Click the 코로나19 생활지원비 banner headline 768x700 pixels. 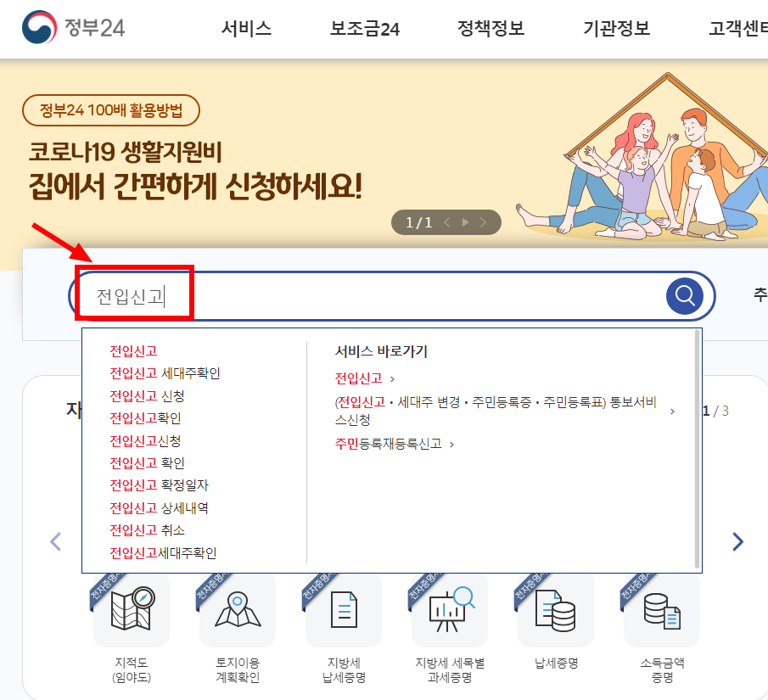(196, 171)
